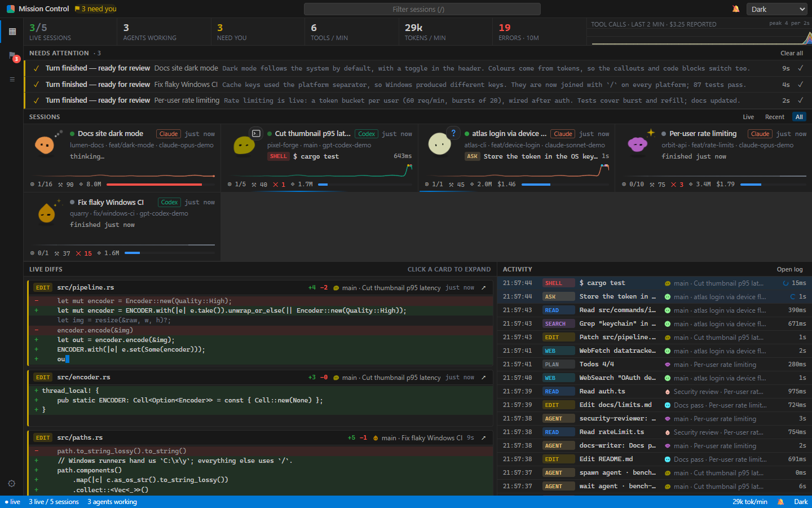The width and height of the screenshot is (812, 508).
Task: Toggle notification sounds with the top bell icon
Action: [x=736, y=9]
